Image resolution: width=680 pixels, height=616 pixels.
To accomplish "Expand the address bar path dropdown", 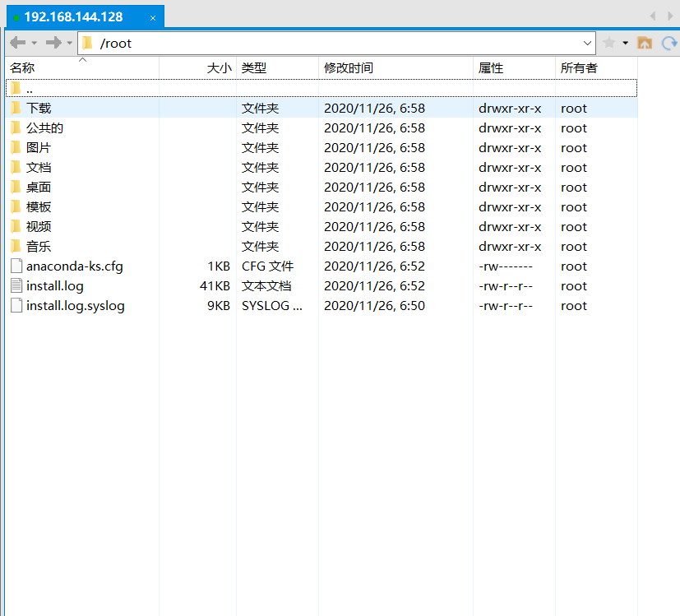I will (586, 42).
